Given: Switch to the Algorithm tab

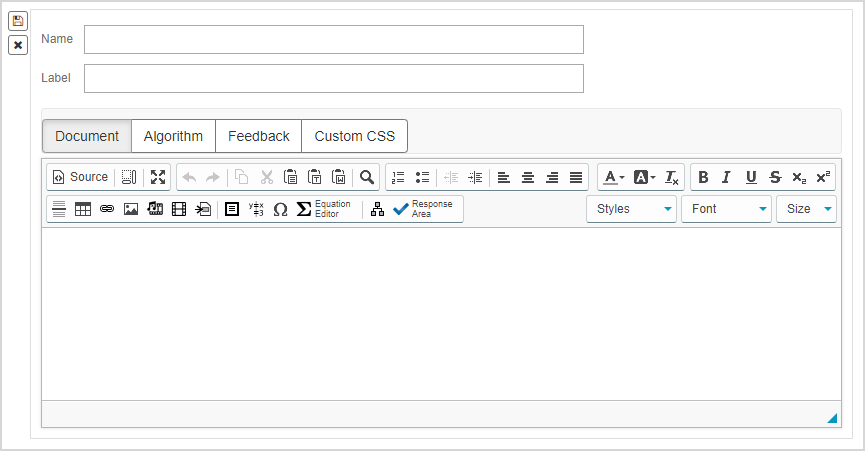Looking at the screenshot, I should [x=173, y=136].
